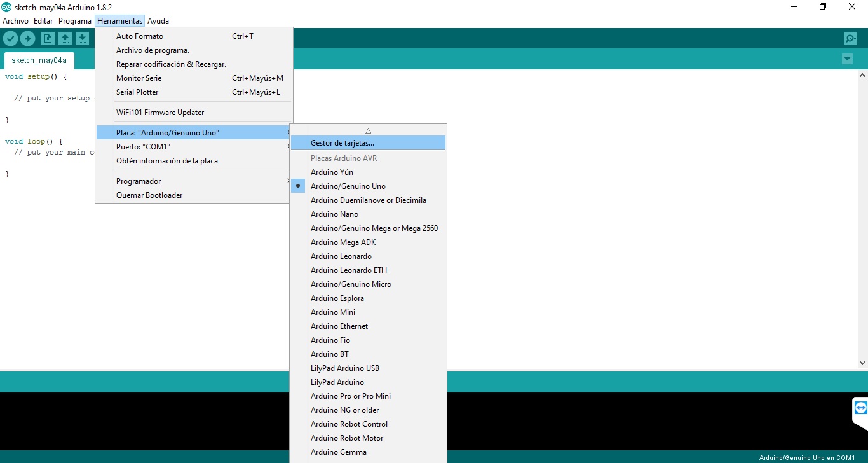
Task: Click editor scrollbar up arrow
Action: (862, 76)
